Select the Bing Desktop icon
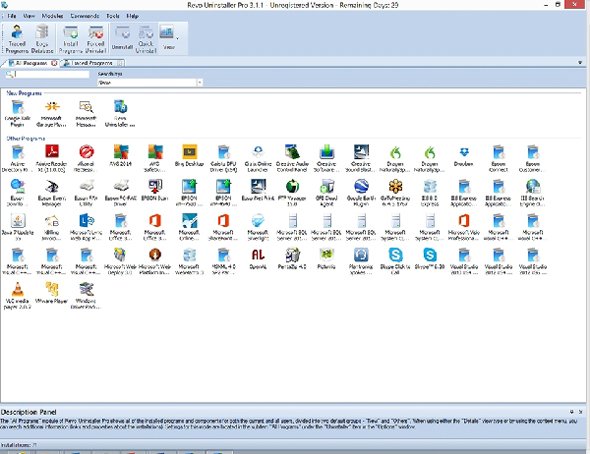 tap(189, 156)
